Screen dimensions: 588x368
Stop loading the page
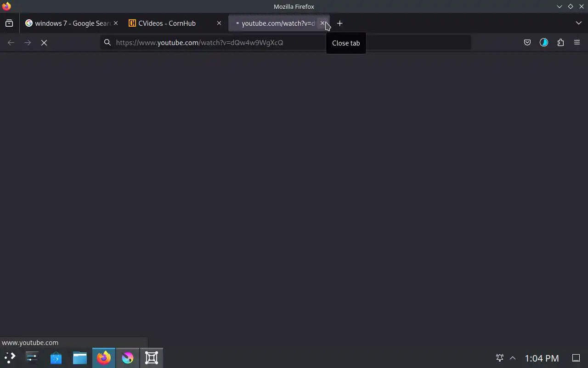44,42
